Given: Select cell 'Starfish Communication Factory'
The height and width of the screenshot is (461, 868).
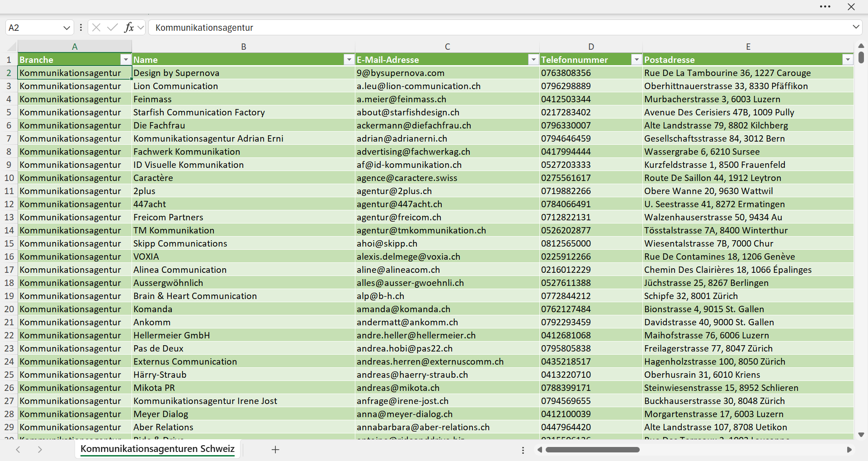Looking at the screenshot, I should [243, 112].
